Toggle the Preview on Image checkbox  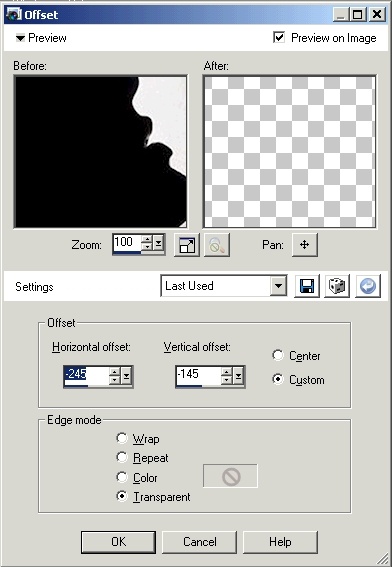[x=279, y=37]
